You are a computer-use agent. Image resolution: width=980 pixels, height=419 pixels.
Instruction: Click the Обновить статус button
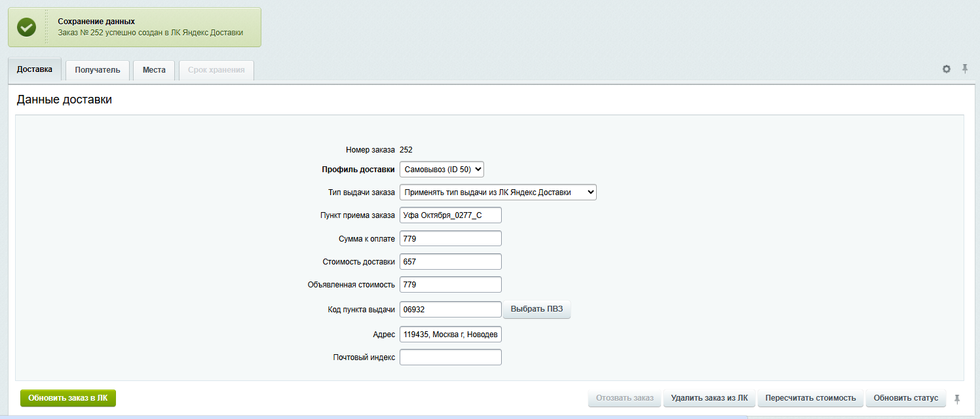pyautogui.click(x=906, y=398)
